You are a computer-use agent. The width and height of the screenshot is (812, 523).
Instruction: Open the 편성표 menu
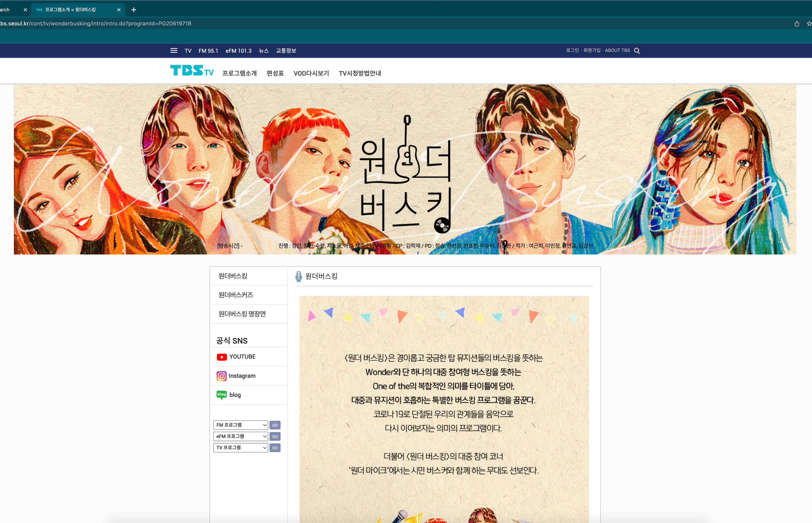[x=275, y=73]
